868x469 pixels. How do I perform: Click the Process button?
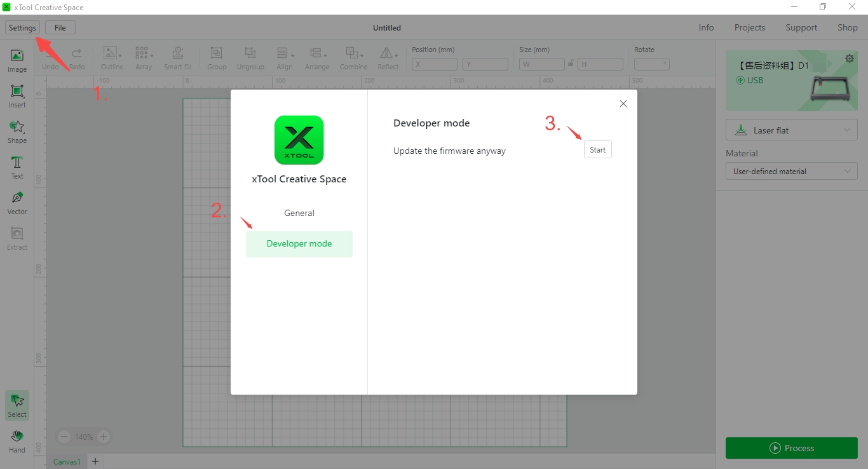pos(792,448)
